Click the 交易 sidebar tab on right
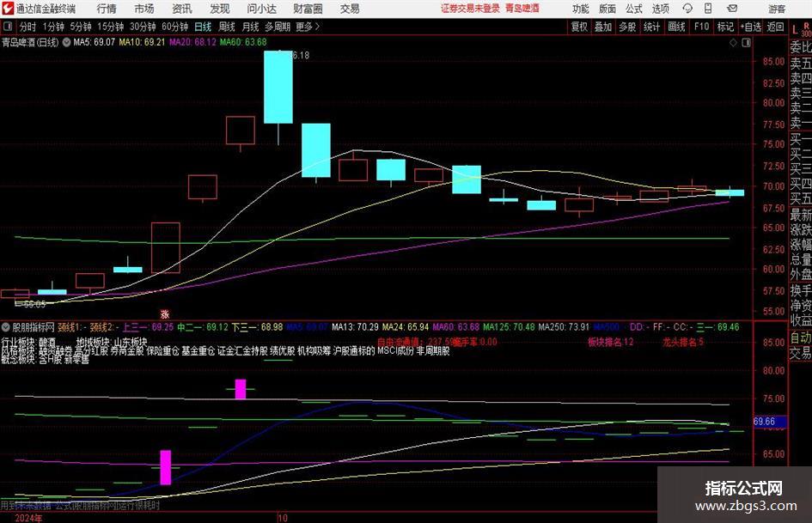Viewport: 812px width, 523px height. coord(801,353)
